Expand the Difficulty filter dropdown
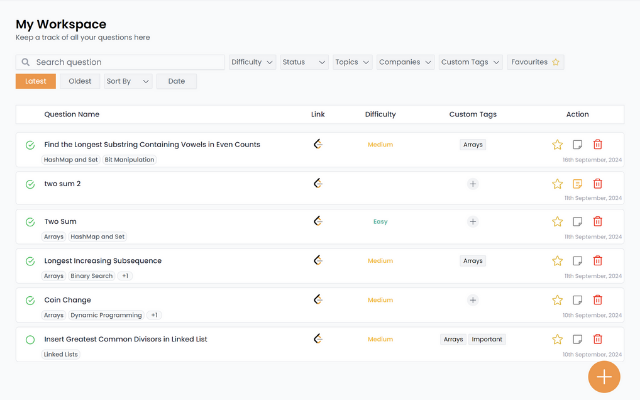Image resolution: width=640 pixels, height=400 pixels. point(253,62)
